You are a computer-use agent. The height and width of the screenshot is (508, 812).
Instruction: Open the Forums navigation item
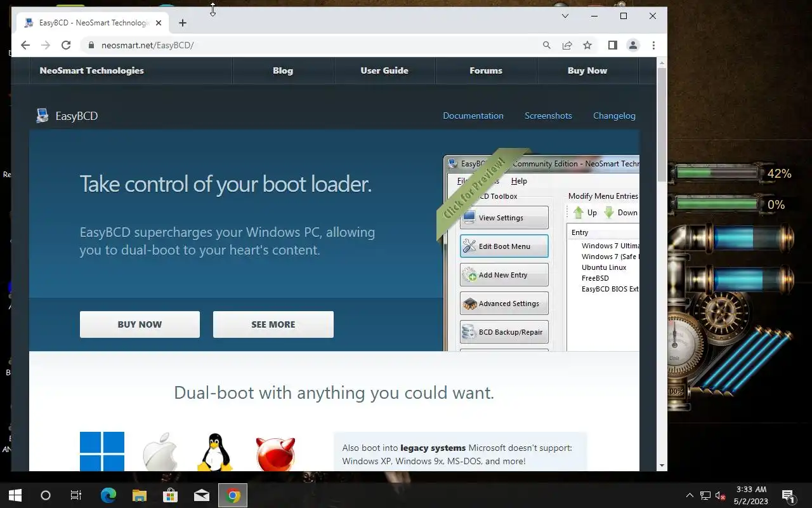coord(486,70)
